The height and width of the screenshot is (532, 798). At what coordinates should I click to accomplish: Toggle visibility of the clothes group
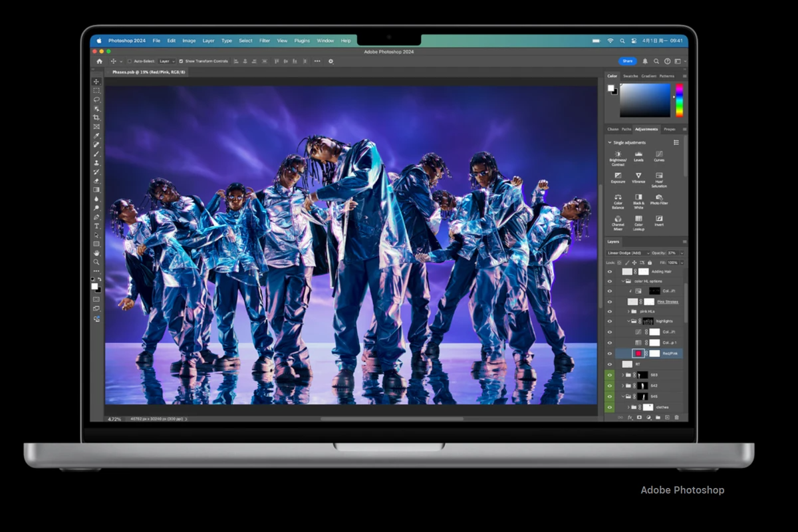point(610,407)
